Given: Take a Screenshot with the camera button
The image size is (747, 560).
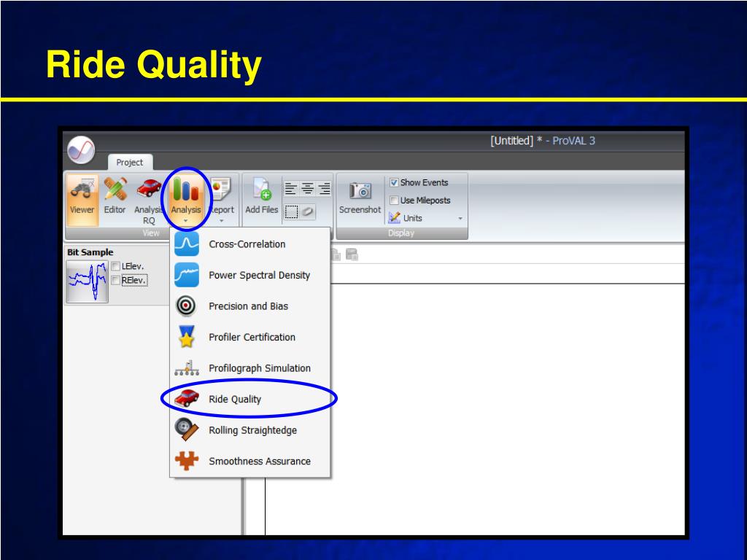Looking at the screenshot, I should [360, 198].
